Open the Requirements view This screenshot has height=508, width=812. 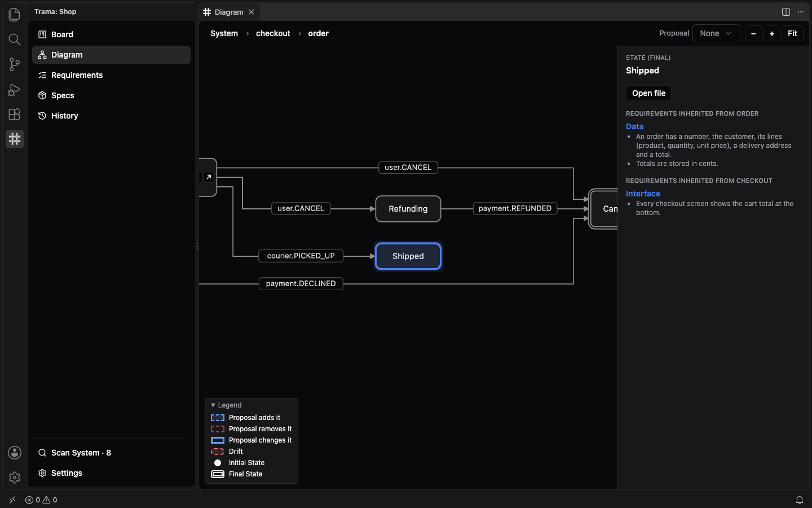pyautogui.click(x=112, y=75)
